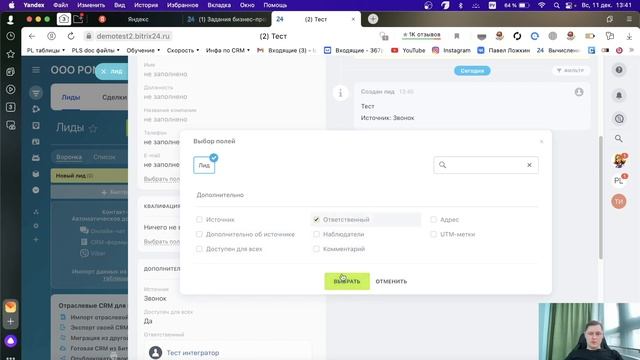Toggle the Лид category tile
This screenshot has width=640, height=360.
204,165
